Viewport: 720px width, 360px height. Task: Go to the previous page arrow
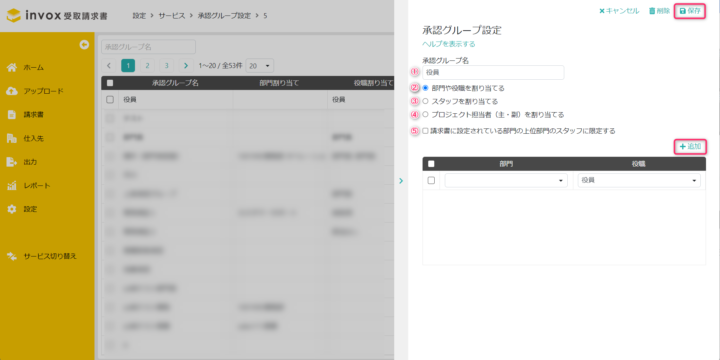coord(109,66)
